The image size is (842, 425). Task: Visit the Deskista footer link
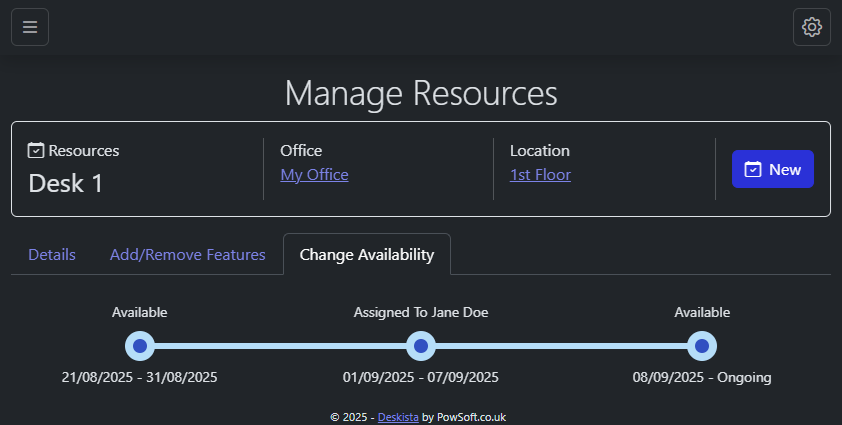(398, 417)
